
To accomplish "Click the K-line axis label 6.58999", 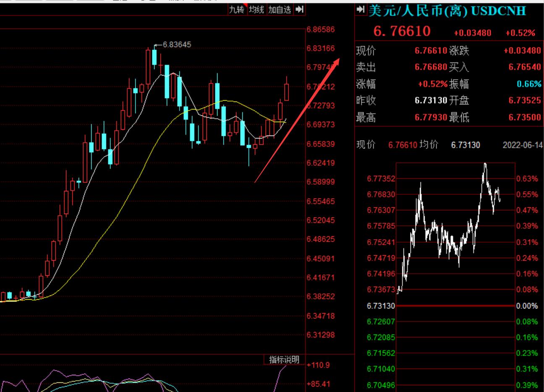I will 321,182.
